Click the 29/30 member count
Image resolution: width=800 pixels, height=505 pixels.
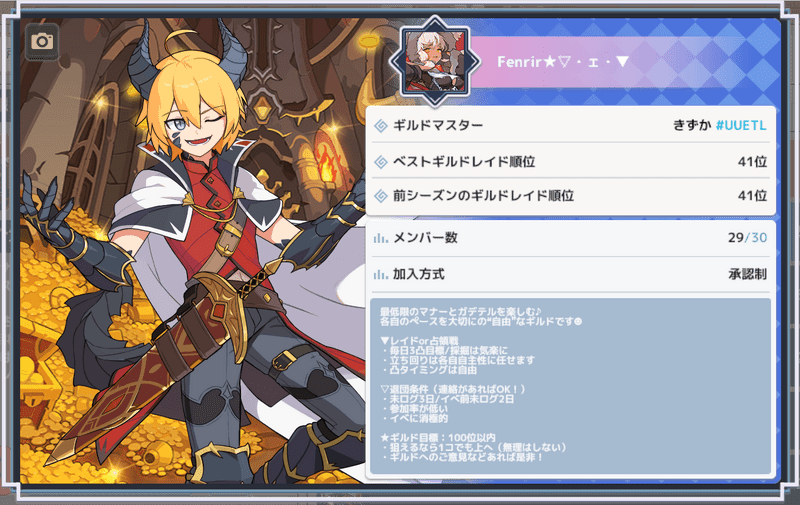click(747, 238)
